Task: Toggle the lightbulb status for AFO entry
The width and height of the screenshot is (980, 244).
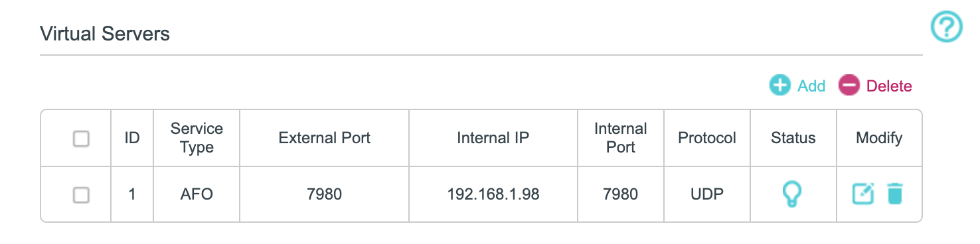Action: click(x=793, y=194)
